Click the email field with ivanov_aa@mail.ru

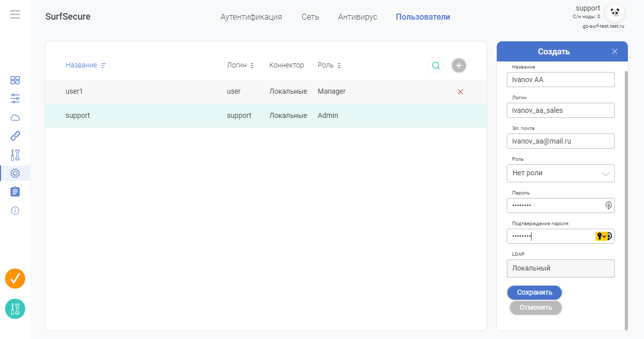(561, 141)
